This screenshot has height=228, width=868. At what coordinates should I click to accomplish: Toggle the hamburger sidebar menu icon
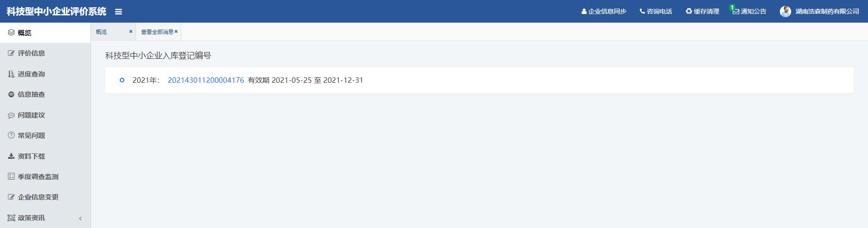(118, 12)
